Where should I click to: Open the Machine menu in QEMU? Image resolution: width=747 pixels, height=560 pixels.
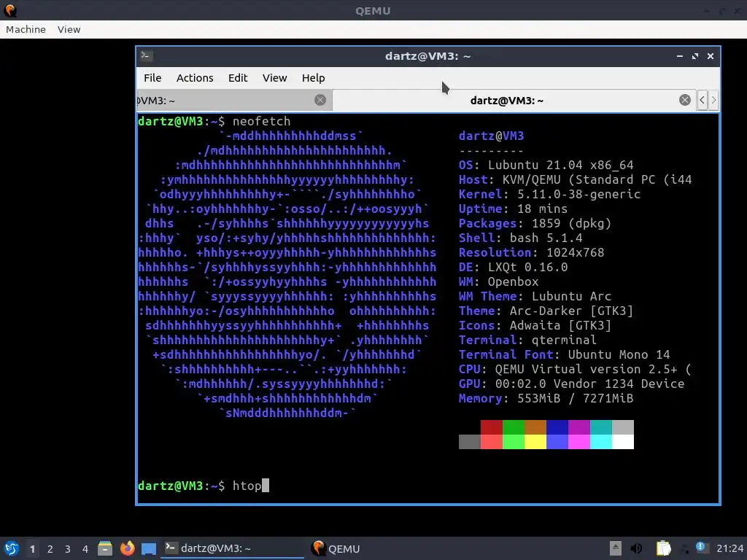coord(26,29)
